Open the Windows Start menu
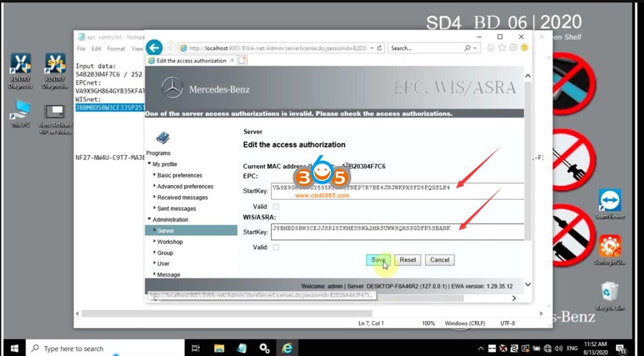 [14, 348]
